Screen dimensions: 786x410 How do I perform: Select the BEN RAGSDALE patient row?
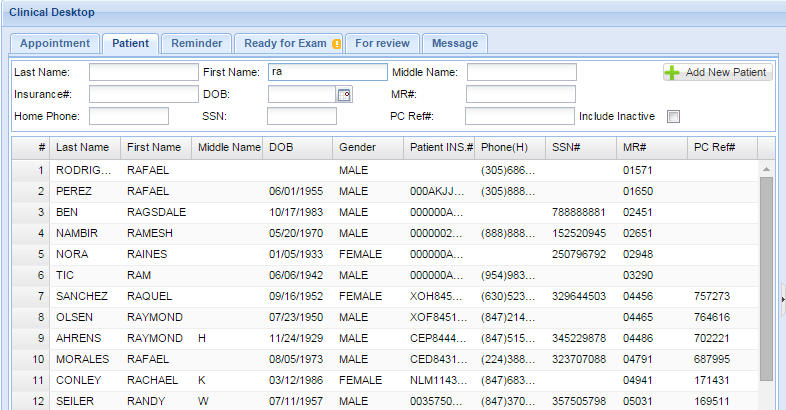point(385,213)
